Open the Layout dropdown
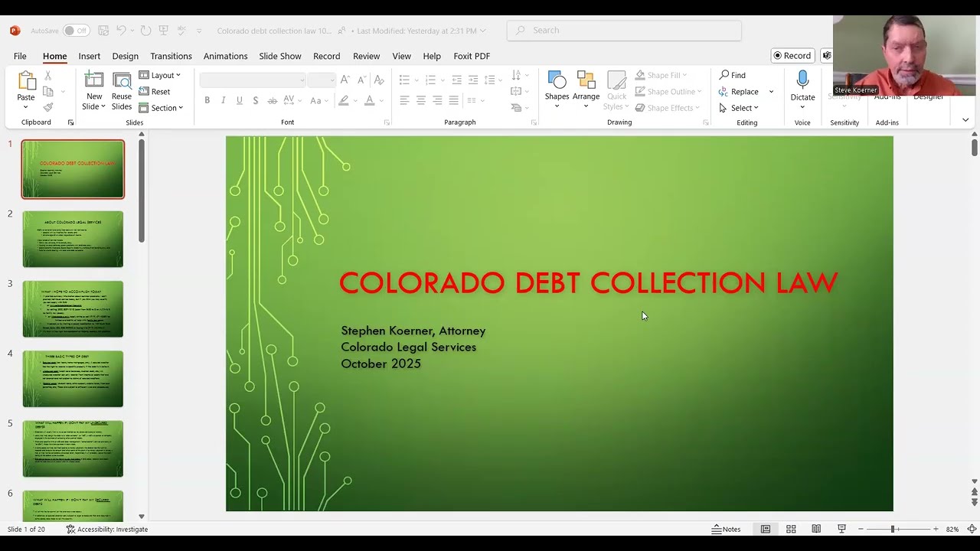The width and height of the screenshot is (980, 551). pos(159,75)
